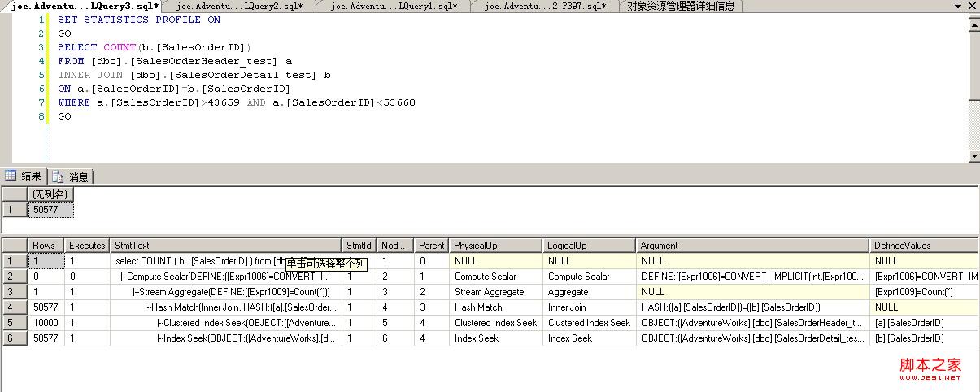Screen dimensions: 980x392
Task: Select the 50577 cell under (无列名)
Action: [50, 209]
